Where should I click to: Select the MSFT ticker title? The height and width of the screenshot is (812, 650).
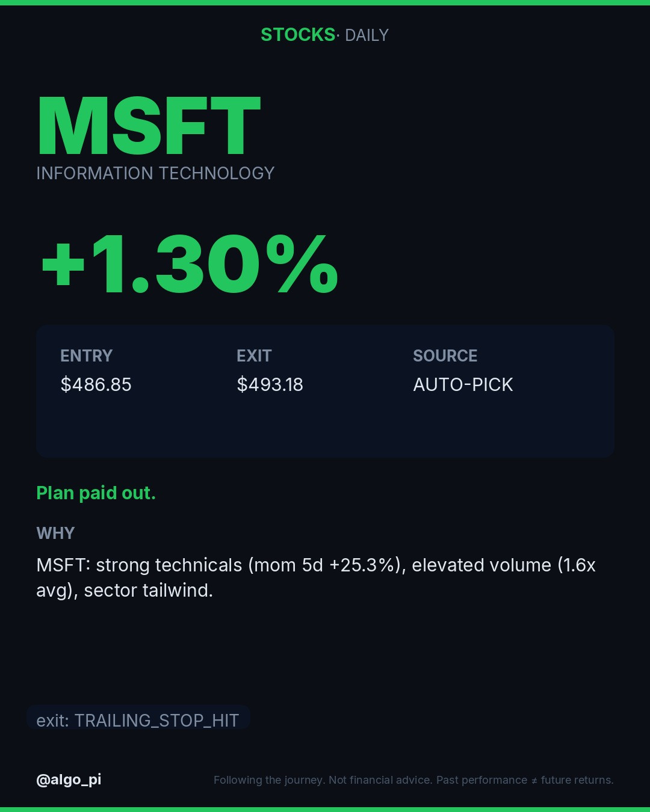tap(149, 126)
